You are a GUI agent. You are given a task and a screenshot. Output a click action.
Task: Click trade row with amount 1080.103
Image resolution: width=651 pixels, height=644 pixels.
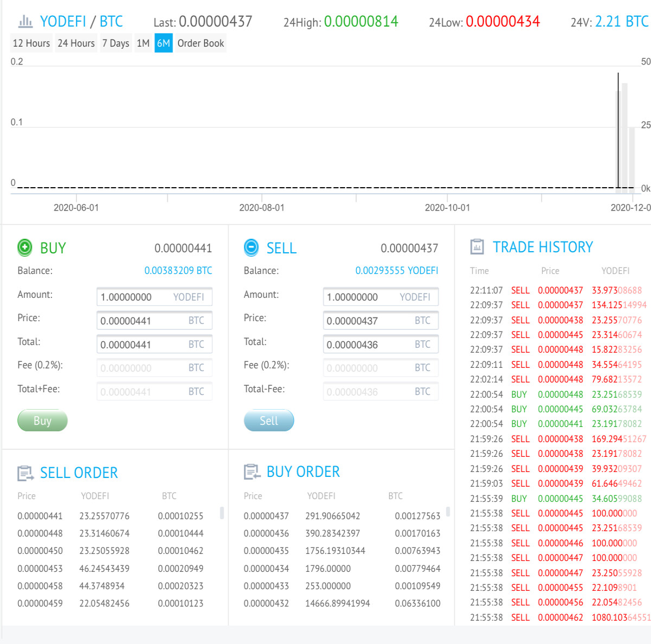560,617
